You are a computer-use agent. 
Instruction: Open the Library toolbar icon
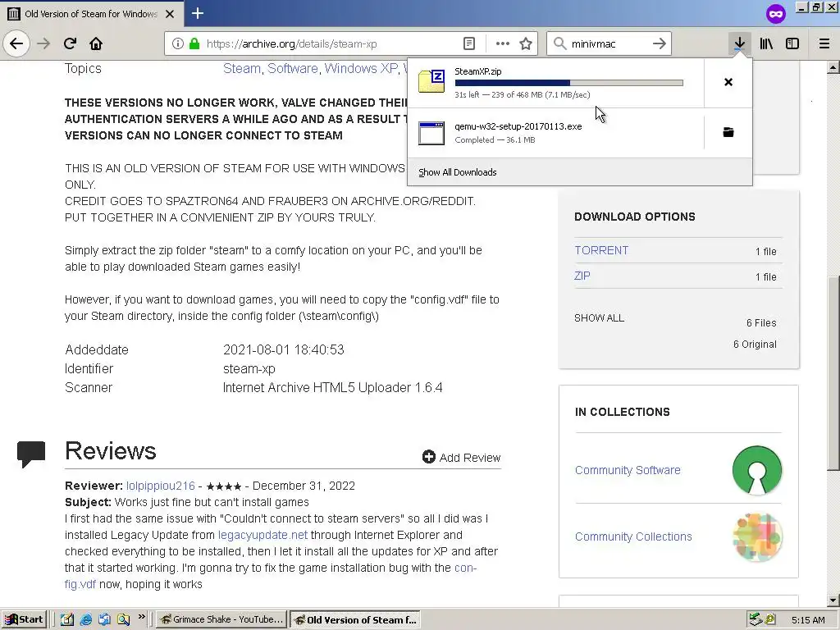[x=766, y=43]
